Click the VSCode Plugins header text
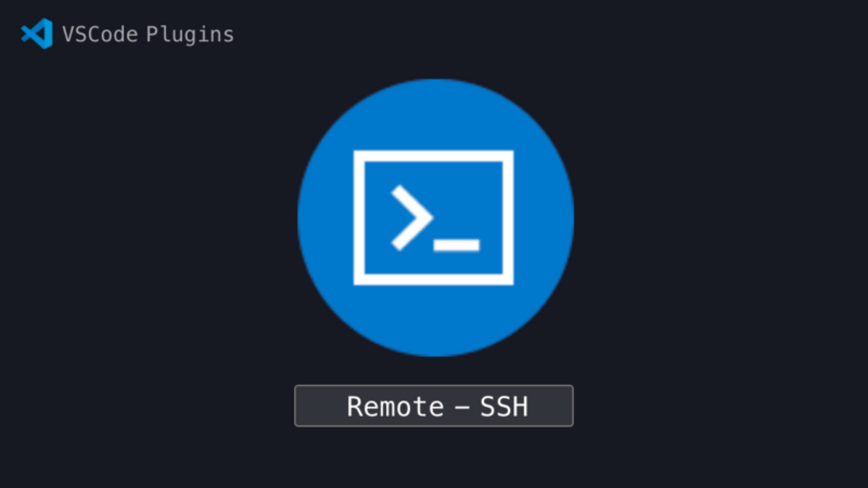868x488 pixels. tap(148, 34)
